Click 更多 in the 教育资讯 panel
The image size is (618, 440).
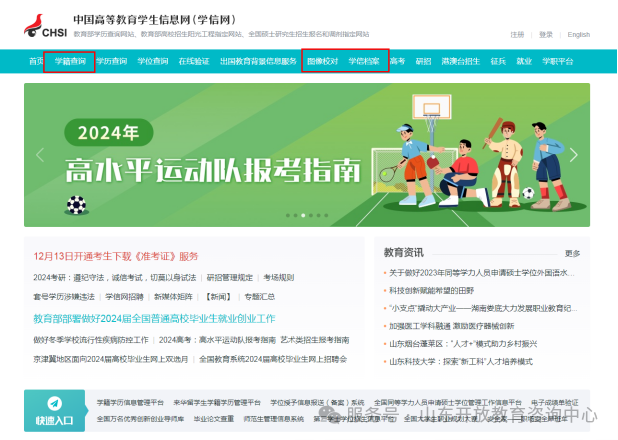tap(572, 254)
